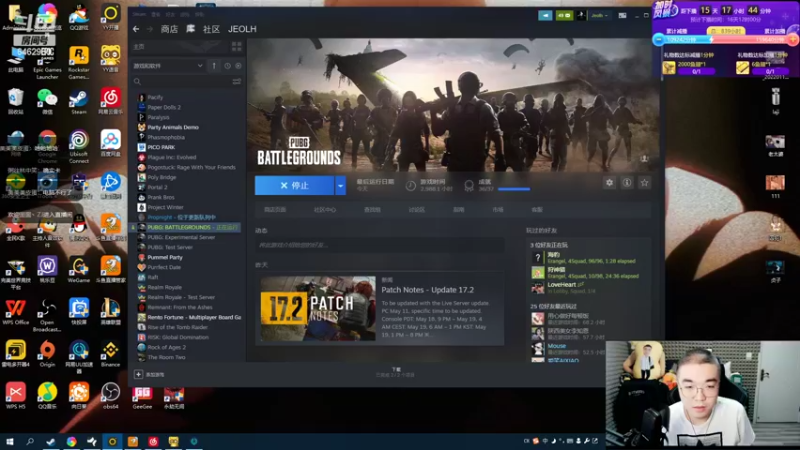Viewport: 800px width, 450px height.
Task: Open Ubisoft Connect desktop icon
Action: (79, 147)
